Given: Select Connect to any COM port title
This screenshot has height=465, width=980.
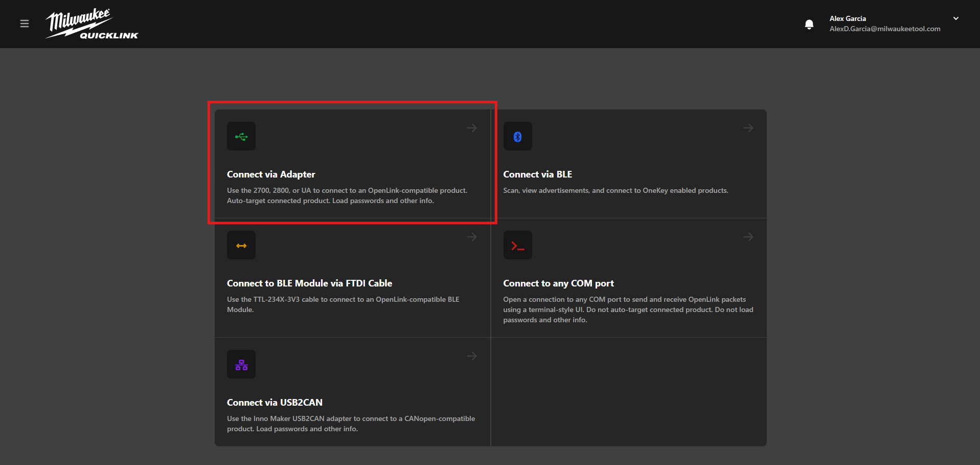Looking at the screenshot, I should 558,283.
